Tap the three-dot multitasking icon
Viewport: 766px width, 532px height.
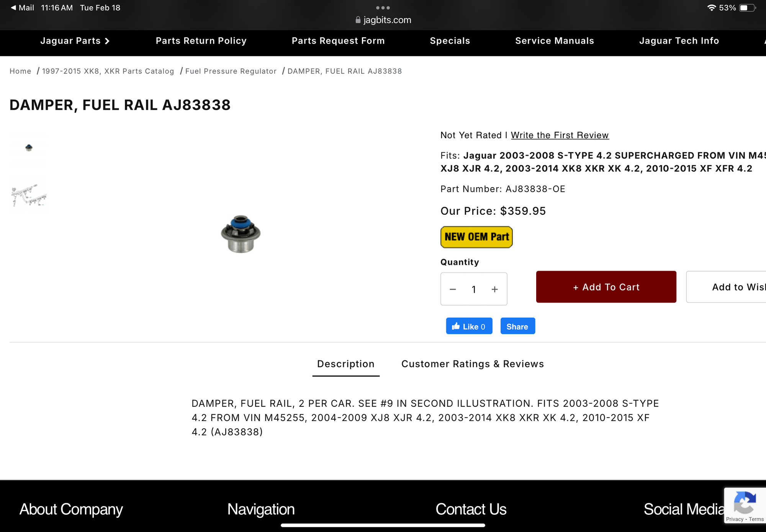[x=383, y=8]
